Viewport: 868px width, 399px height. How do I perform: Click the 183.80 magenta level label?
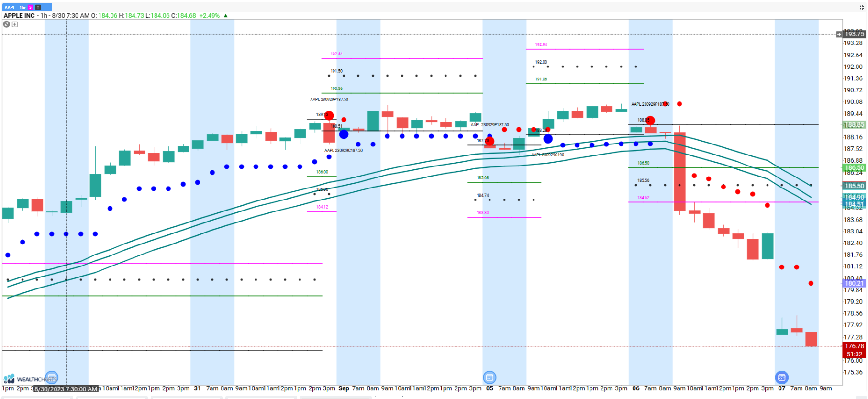point(483,213)
